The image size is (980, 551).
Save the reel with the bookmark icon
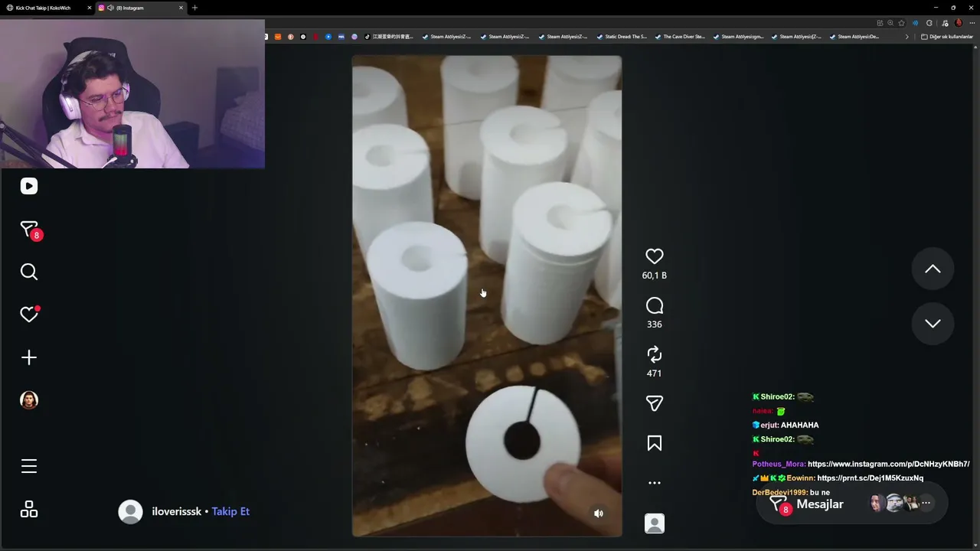(x=655, y=443)
